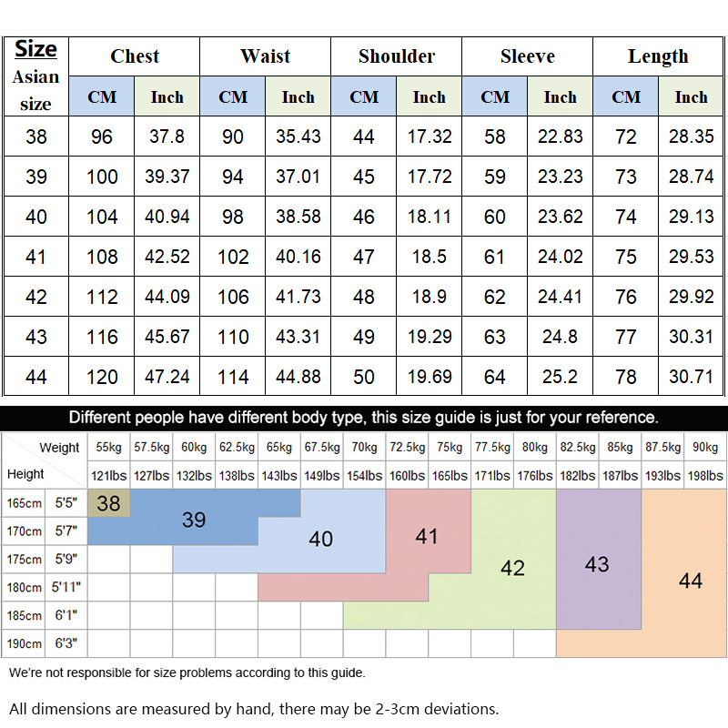Select the 47.24 chest inch cell
Image resolution: width=728 pixels, height=728 pixels.
167,377
